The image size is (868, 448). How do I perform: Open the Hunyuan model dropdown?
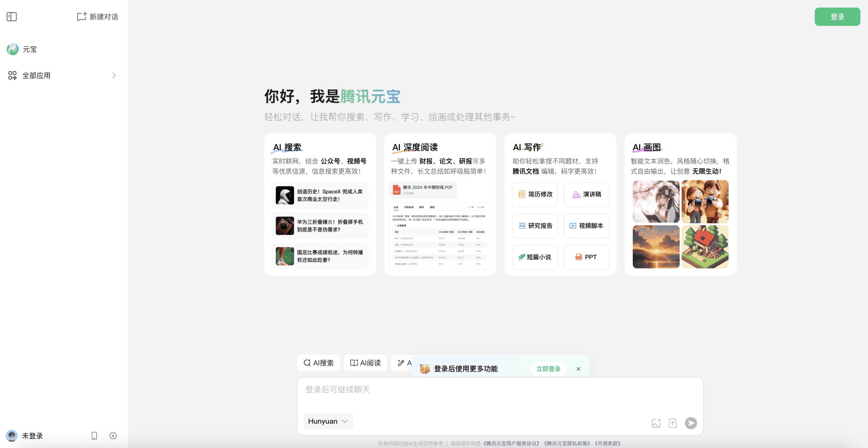point(328,421)
